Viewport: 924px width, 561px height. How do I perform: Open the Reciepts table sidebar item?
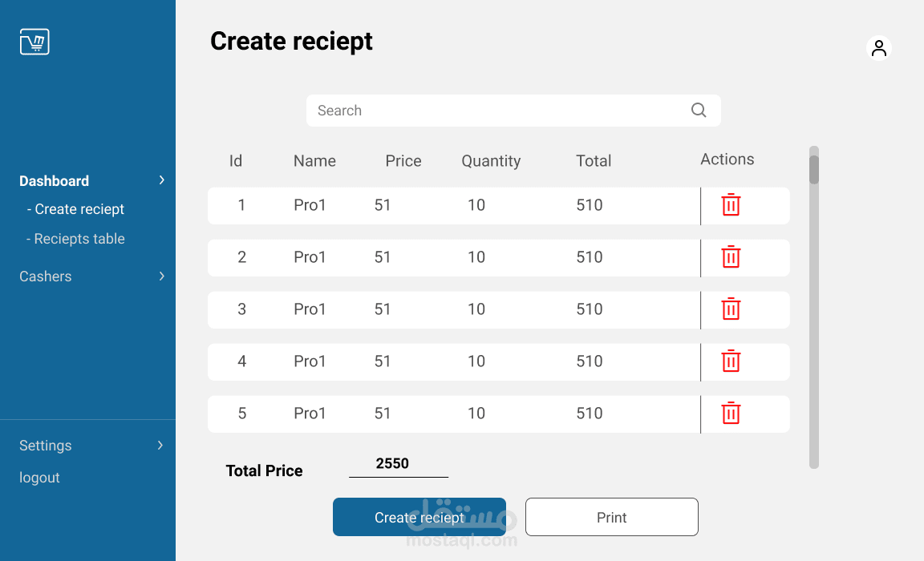coord(76,239)
